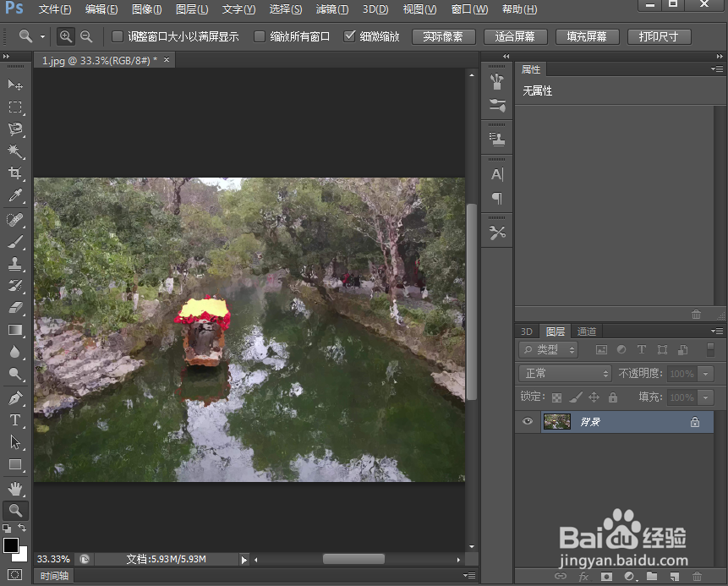Select the Clone Stamp tool
Viewport: 728px width, 586px height.
tap(15, 263)
